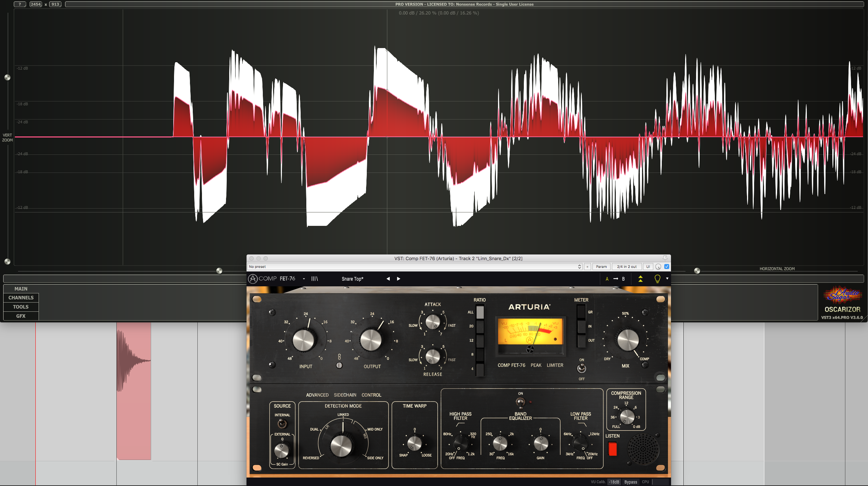
Task: Click the Param button
Action: tap(601, 267)
